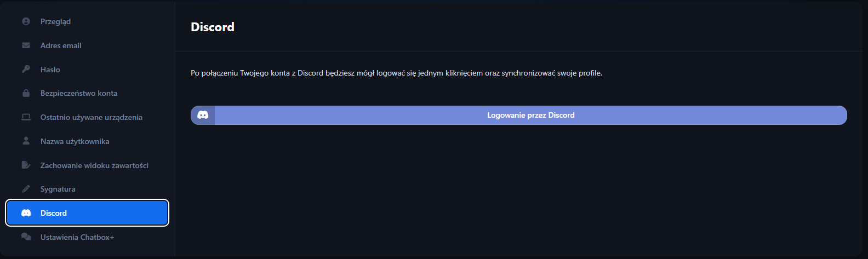The height and width of the screenshot is (259, 868).
Task: Go to Adres email settings
Action: [61, 45]
